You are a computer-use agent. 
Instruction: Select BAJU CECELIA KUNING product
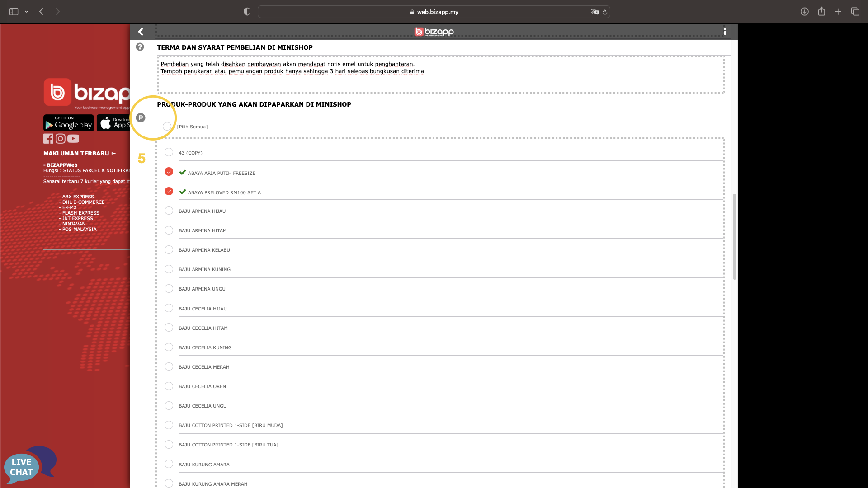[169, 347]
